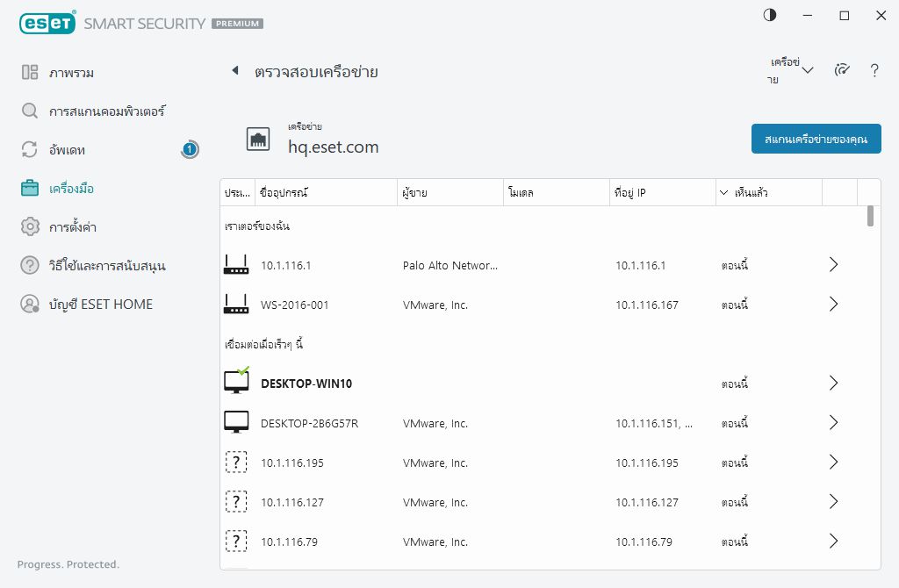Viewport: 899px width, 588px height.
Task: Open the help question mark icon
Action: tap(874, 71)
